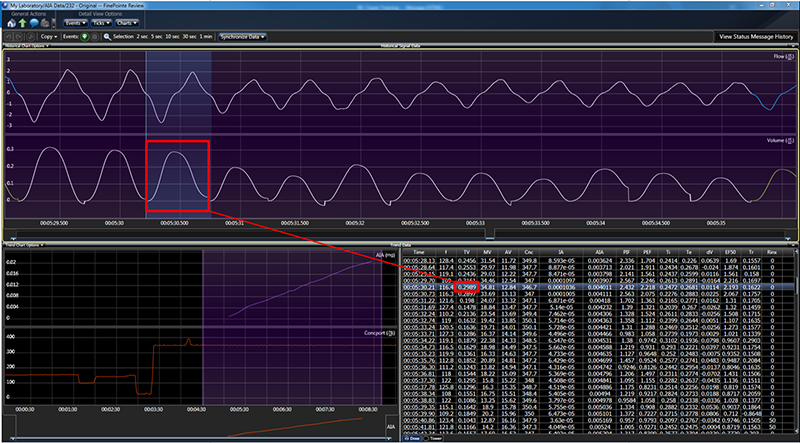Click the gray remove event icon

click(x=94, y=37)
